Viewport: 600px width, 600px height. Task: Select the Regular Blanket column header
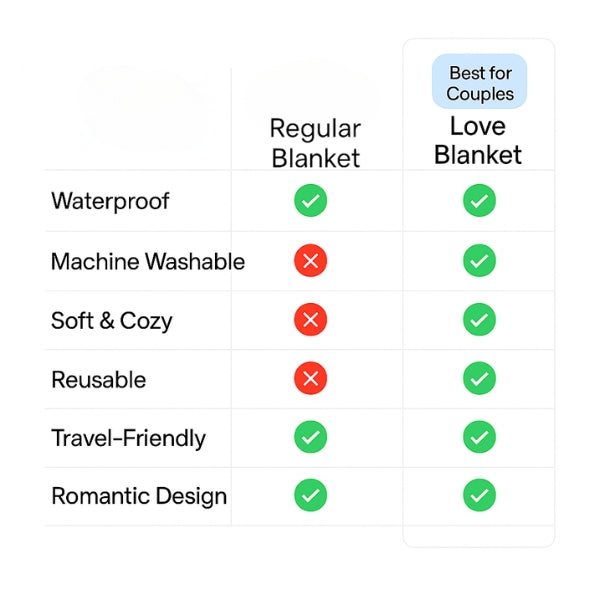point(315,143)
